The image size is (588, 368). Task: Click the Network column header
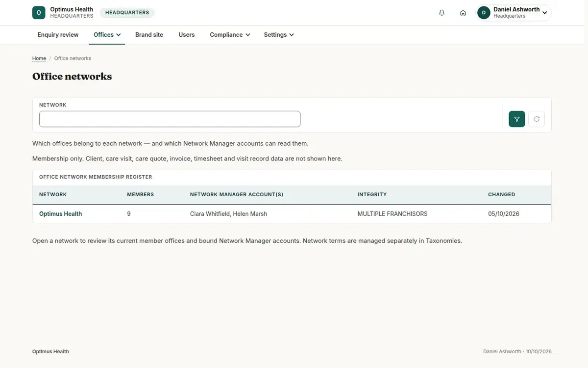53,195
